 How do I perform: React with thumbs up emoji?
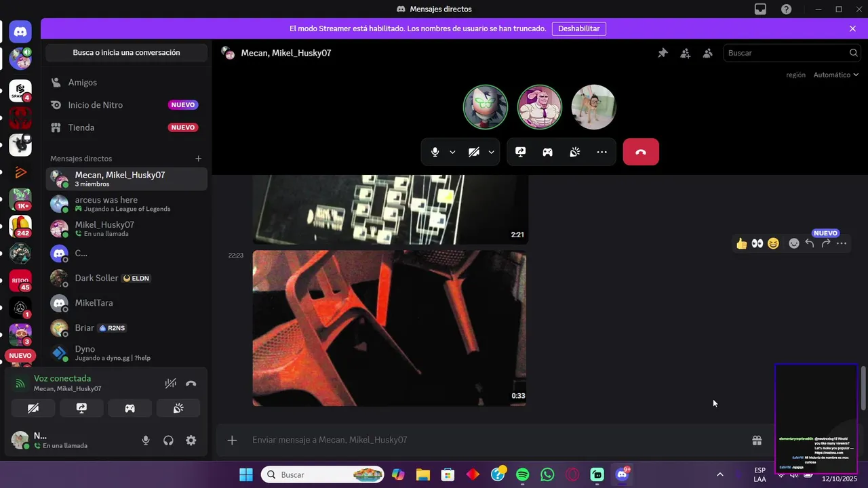click(741, 243)
